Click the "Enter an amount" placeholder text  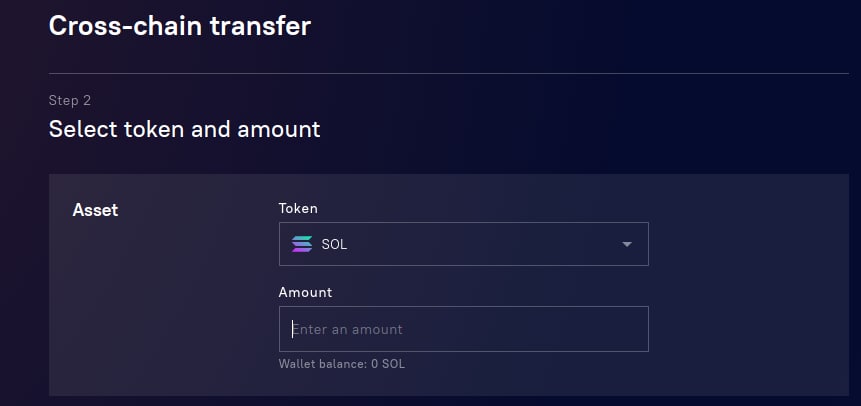tap(348, 329)
